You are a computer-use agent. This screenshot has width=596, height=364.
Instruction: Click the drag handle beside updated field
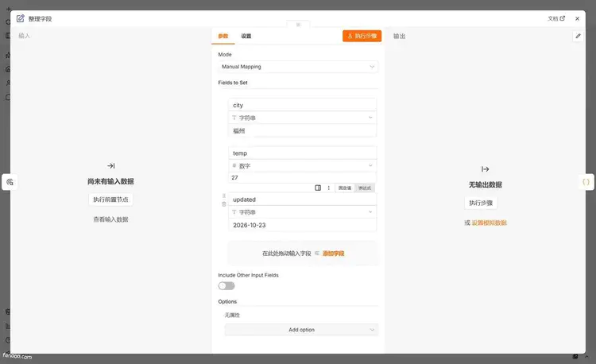pos(224,196)
